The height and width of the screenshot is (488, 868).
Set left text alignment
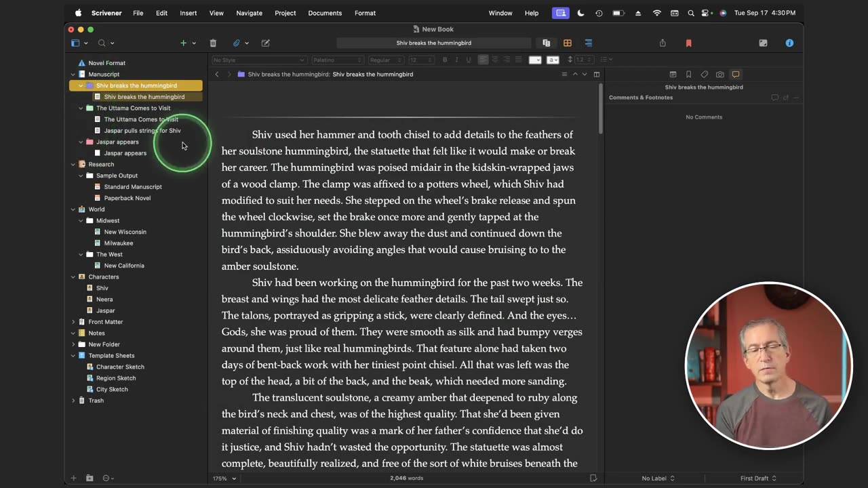pos(483,60)
